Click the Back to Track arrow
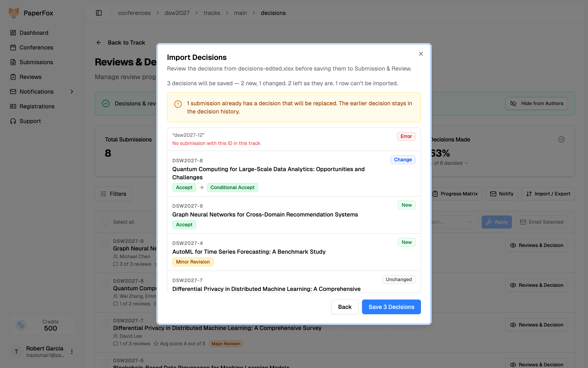The width and height of the screenshot is (588, 368). click(x=99, y=43)
